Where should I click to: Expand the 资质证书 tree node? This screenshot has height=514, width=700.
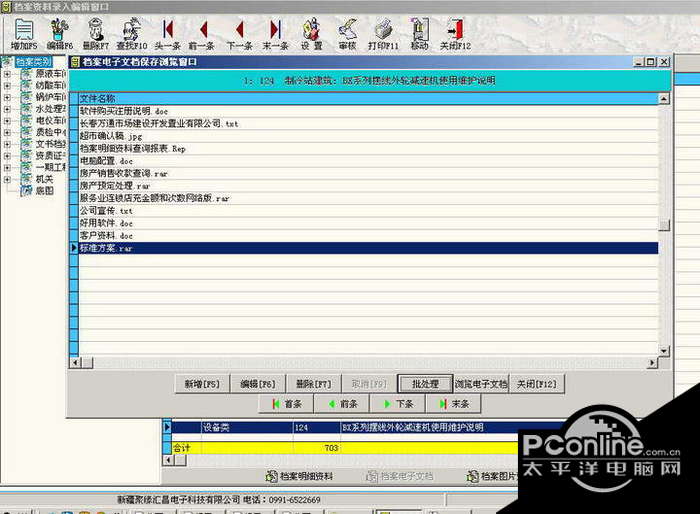pyautogui.click(x=7, y=156)
